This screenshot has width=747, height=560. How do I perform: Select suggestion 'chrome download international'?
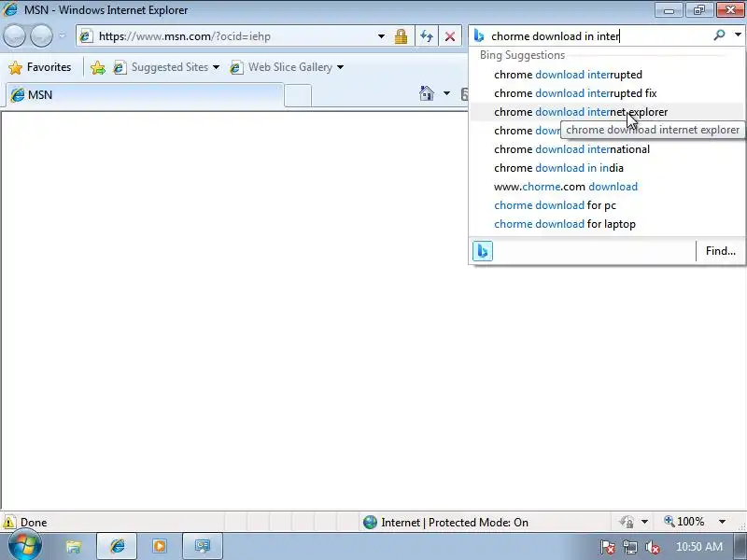pos(606,149)
